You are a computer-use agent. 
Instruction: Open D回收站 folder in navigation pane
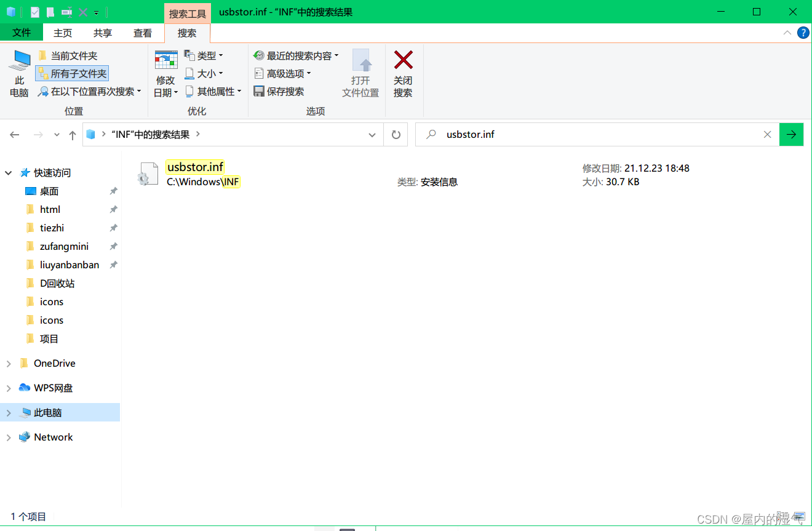point(57,284)
